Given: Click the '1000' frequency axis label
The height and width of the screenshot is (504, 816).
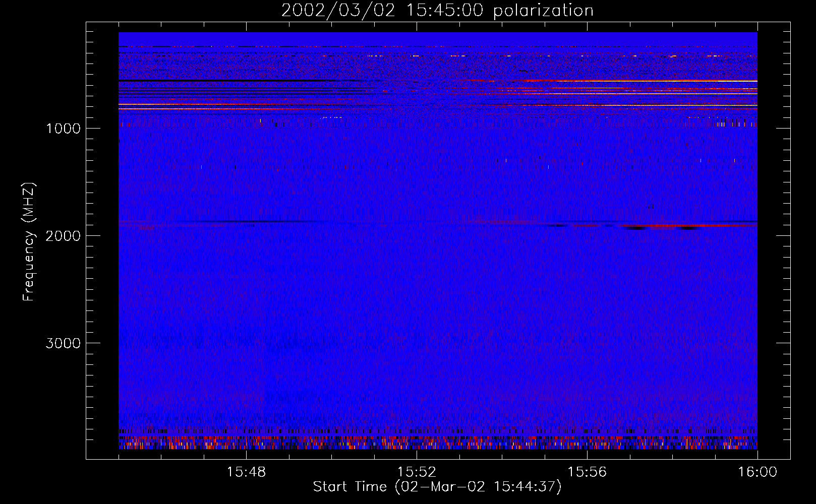Looking at the screenshot, I should pyautogui.click(x=63, y=129).
